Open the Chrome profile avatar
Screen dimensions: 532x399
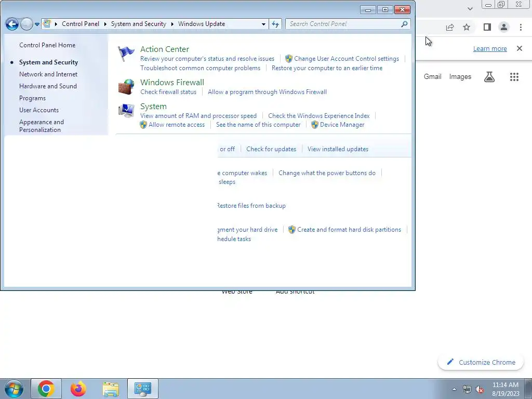point(504,27)
